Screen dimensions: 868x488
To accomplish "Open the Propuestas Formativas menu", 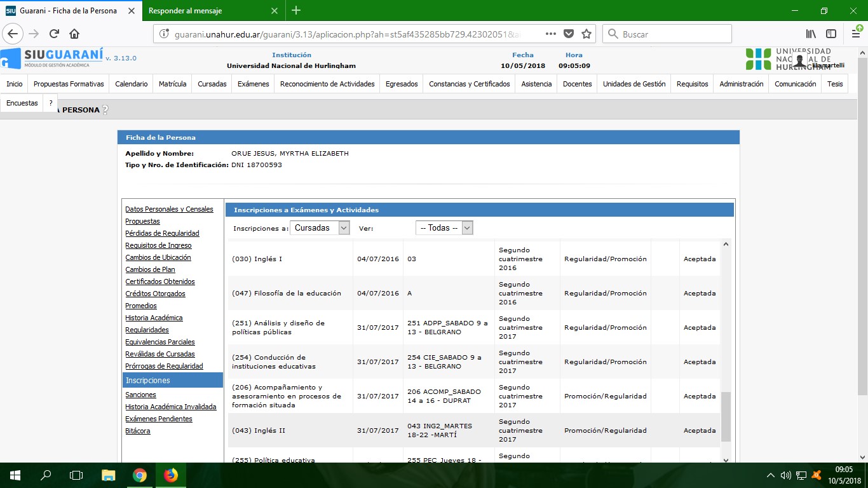I will tap(69, 84).
